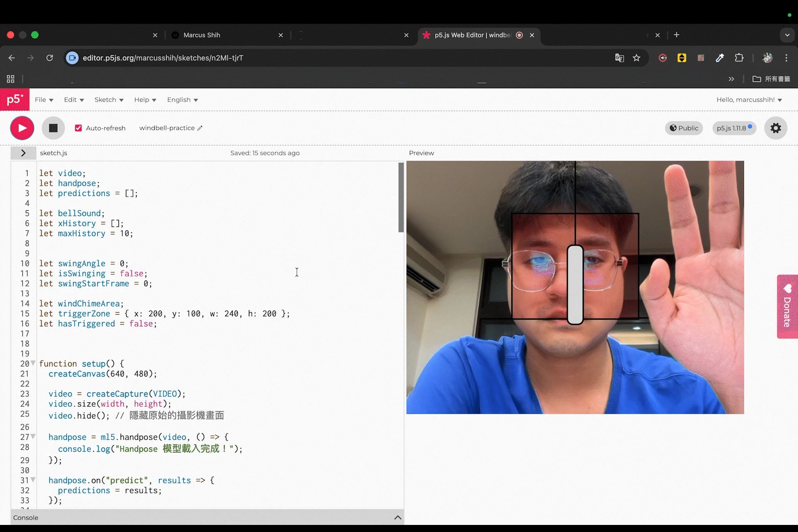Run the sketch with the Play button
This screenshot has width=798, height=532.
point(22,128)
